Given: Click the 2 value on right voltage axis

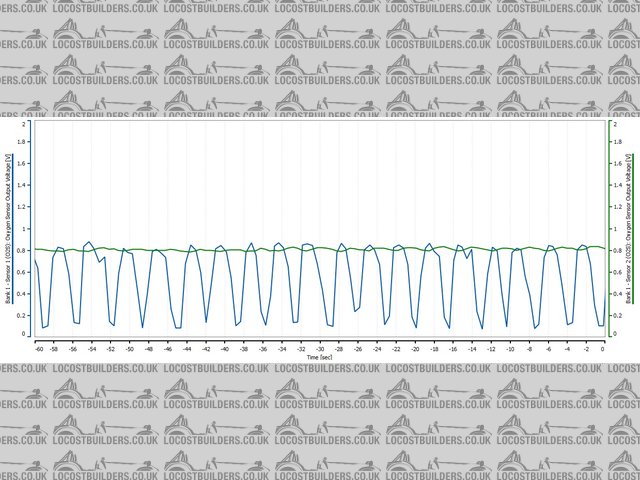Looking at the screenshot, I should pos(614,124).
